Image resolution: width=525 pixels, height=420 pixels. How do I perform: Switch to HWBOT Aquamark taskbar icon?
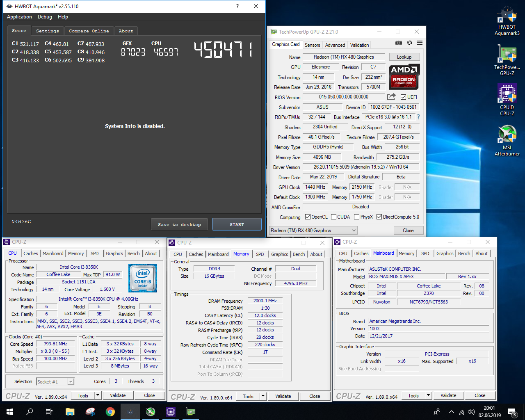click(130, 412)
